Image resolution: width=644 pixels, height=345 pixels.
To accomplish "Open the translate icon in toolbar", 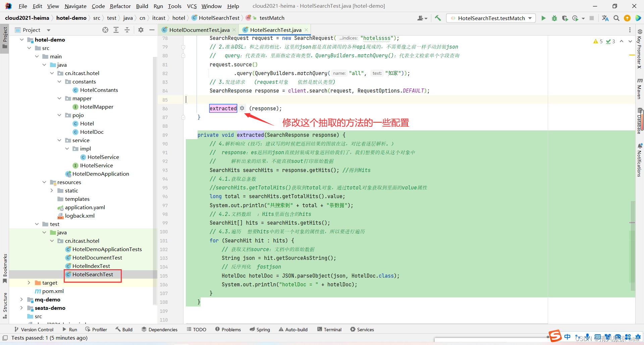I will coord(605,18).
